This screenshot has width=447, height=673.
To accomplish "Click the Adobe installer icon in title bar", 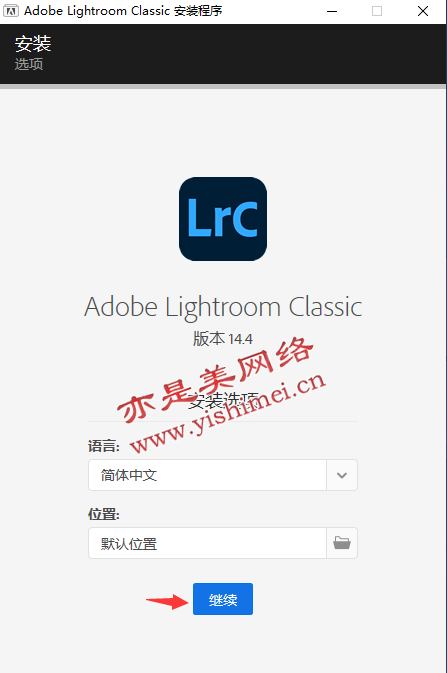I will pyautogui.click(x=11, y=11).
